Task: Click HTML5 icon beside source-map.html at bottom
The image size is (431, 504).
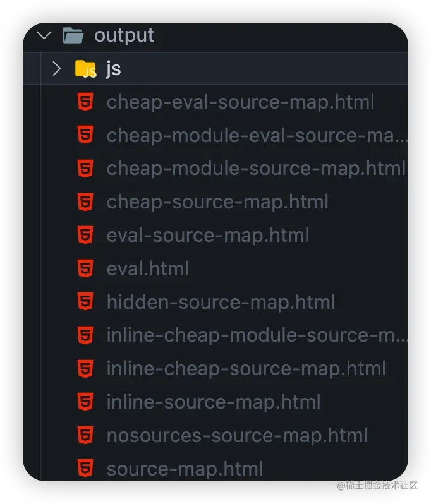Action: [x=85, y=469]
